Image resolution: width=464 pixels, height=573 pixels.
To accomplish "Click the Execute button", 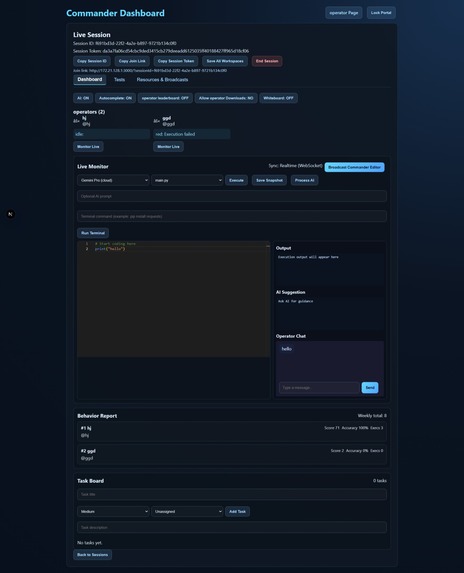I will point(236,180).
